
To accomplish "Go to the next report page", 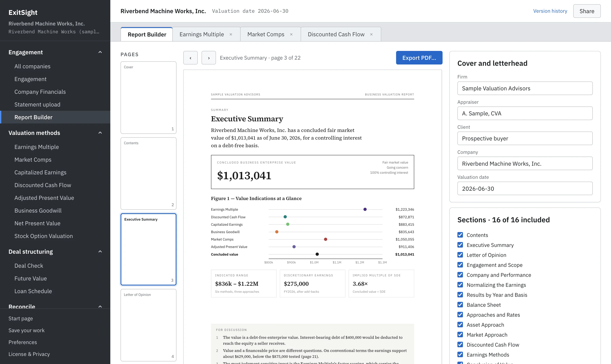I will (209, 58).
